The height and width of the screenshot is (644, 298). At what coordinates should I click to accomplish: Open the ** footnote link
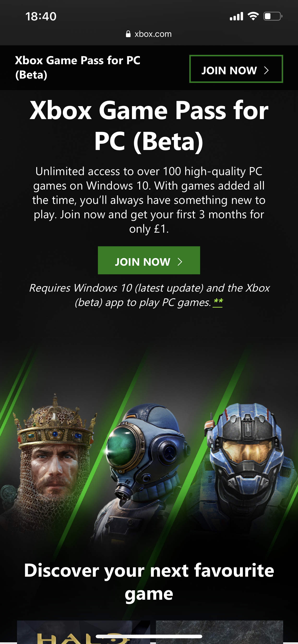point(218,302)
